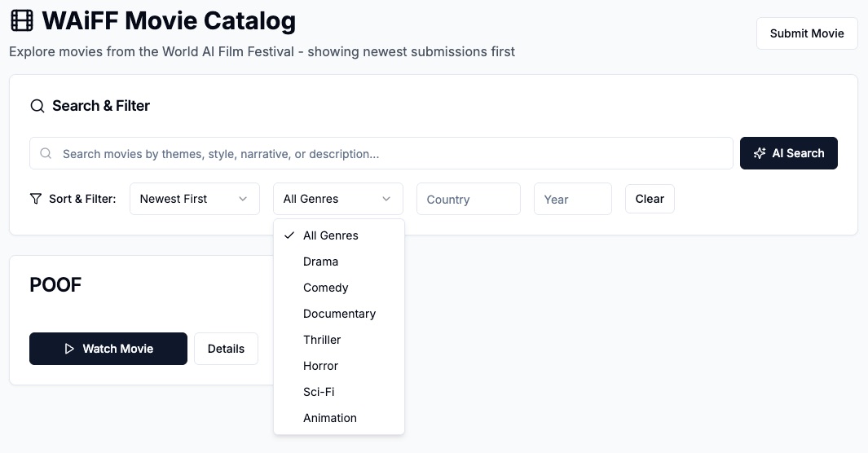Open the Newest First sort dropdown
868x453 pixels.
point(194,199)
